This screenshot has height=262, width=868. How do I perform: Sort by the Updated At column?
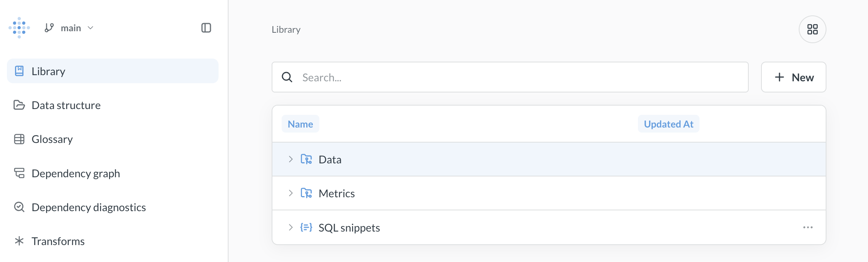point(668,124)
